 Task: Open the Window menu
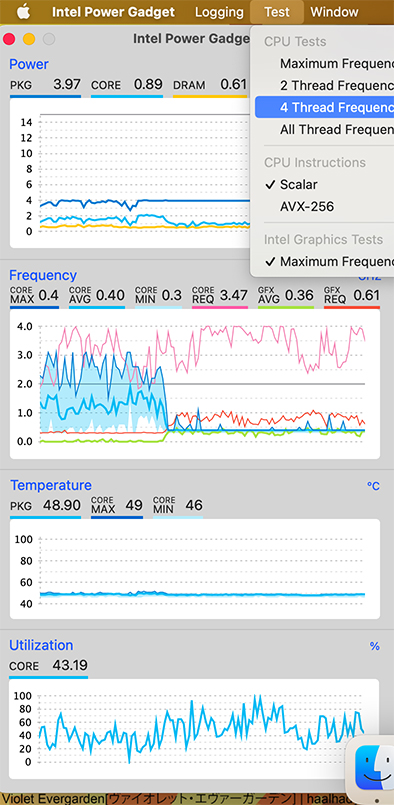(x=334, y=12)
